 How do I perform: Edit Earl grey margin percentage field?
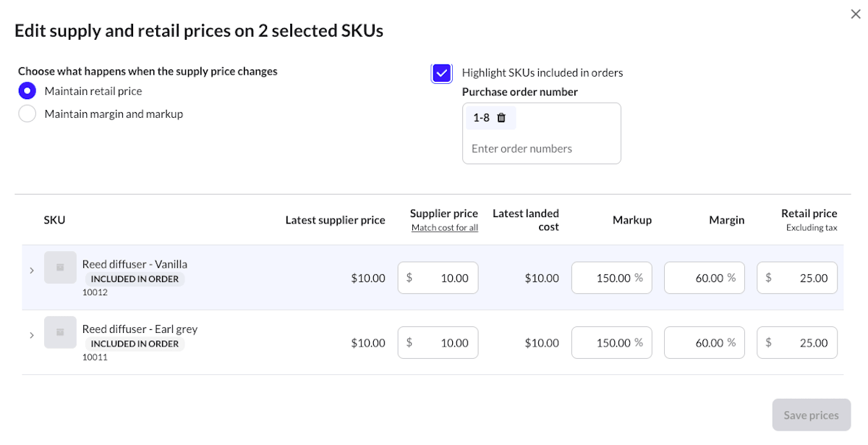[x=705, y=343]
